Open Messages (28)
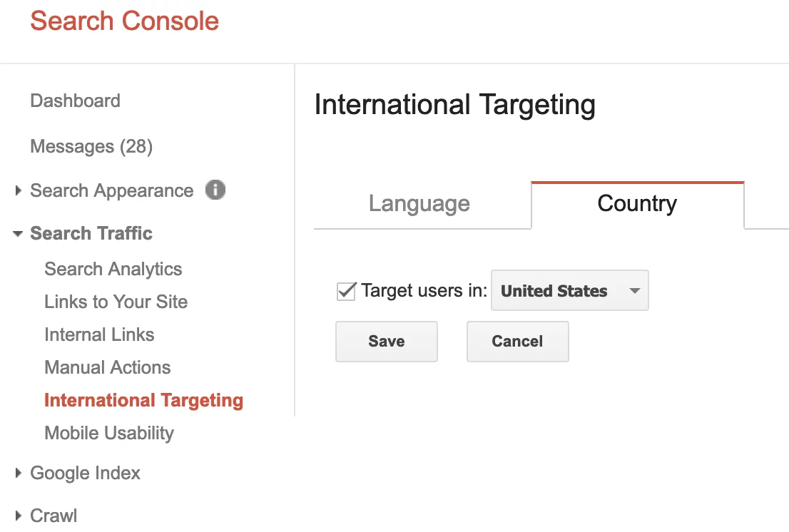Screen dimensions: 789x532 tap(91, 147)
